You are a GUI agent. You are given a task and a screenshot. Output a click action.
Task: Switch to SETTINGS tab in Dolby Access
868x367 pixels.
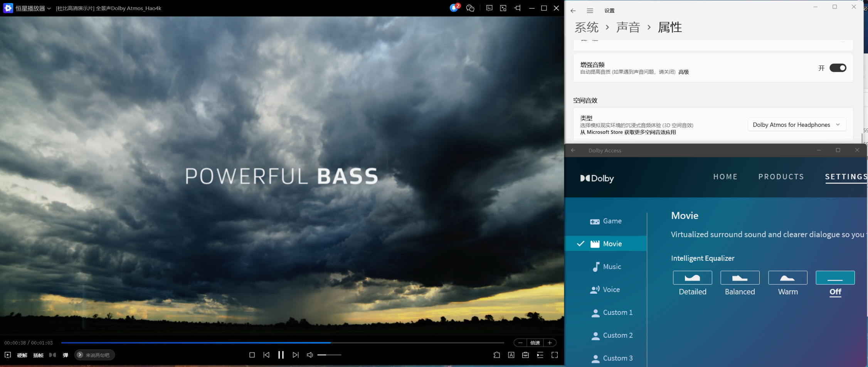[x=846, y=177]
